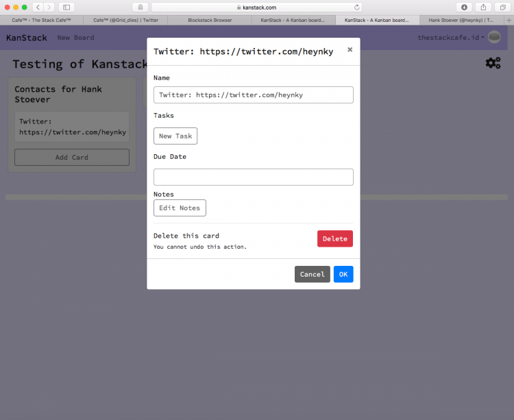This screenshot has width=514, height=420.
Task: Click the 'Name' label
Action: [x=162, y=78]
